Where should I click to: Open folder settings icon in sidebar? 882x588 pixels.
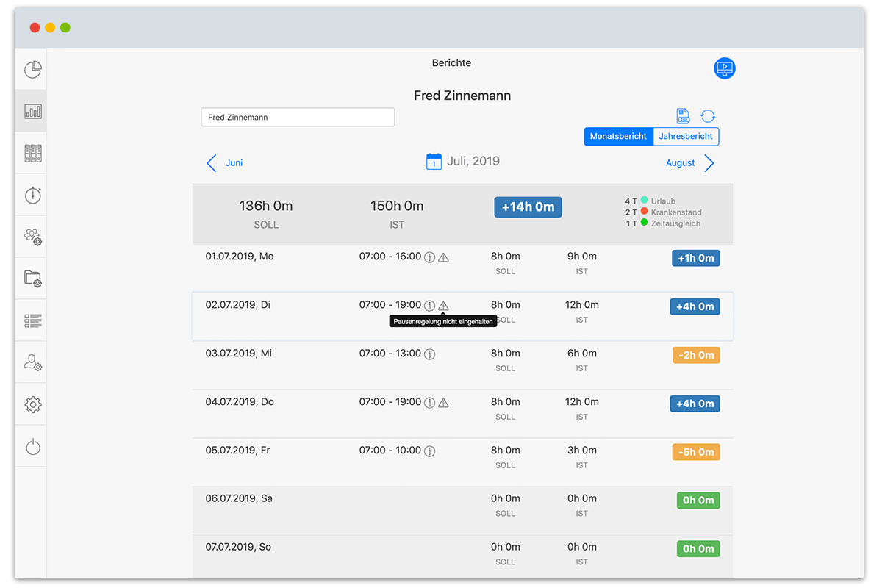pos(33,279)
